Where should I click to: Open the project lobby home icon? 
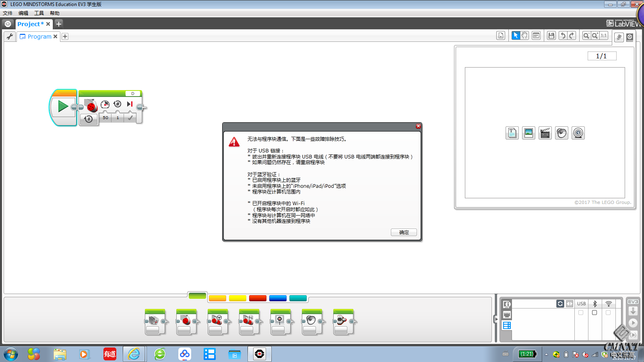click(x=8, y=24)
